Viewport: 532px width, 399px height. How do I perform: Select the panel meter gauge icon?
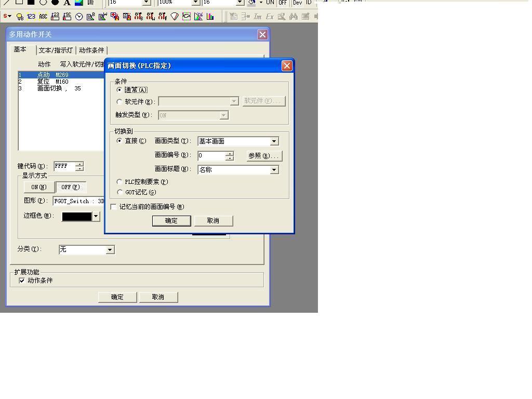click(175, 17)
